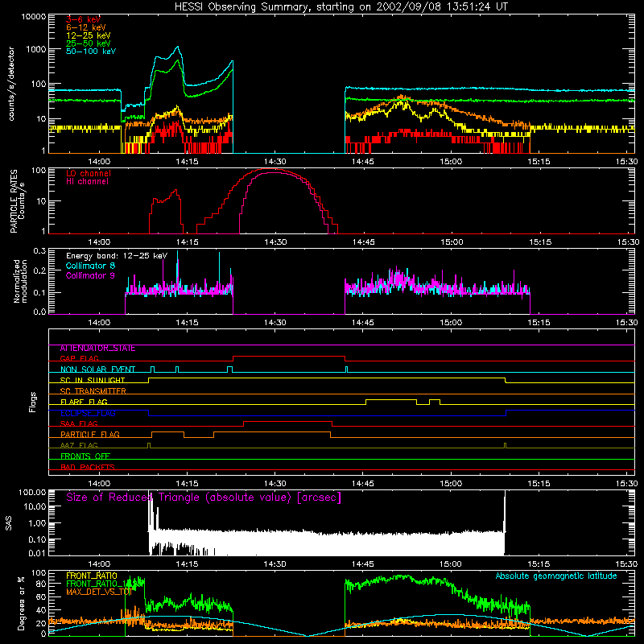
Task: Select the Collimator 8 legend label
Action: [x=90, y=266]
